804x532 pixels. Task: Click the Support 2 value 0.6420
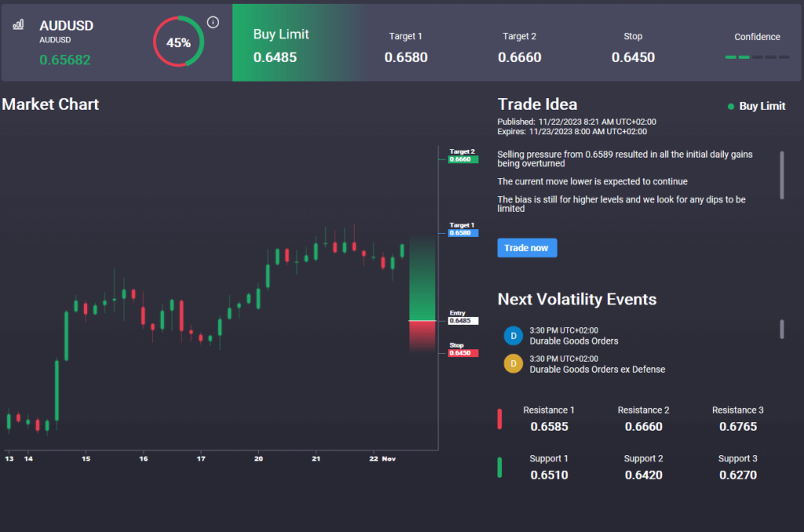643,475
